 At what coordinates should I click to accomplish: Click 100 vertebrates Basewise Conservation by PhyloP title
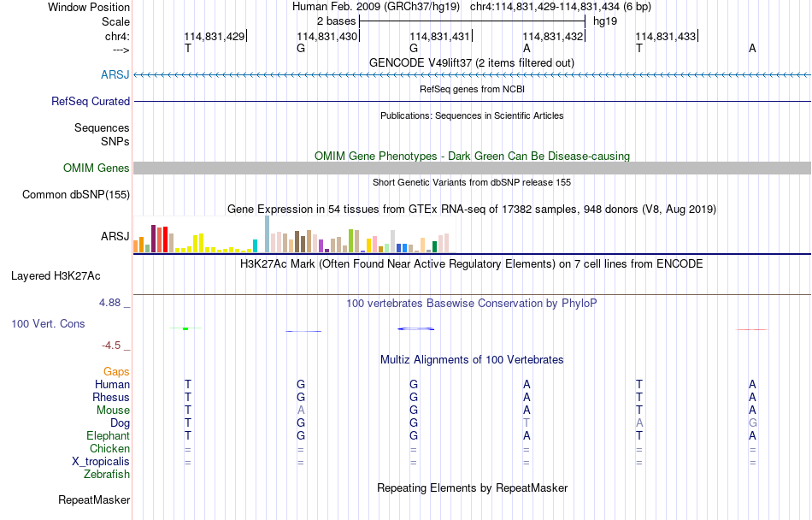[x=472, y=304]
